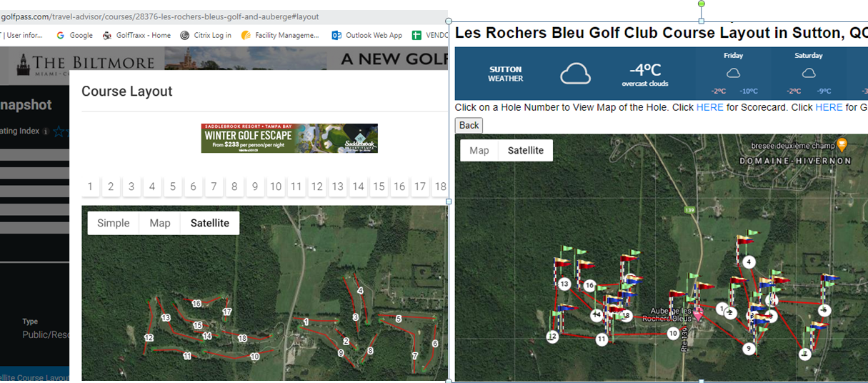The height and width of the screenshot is (383, 868).
Task: Click the Back button
Action: tap(469, 125)
